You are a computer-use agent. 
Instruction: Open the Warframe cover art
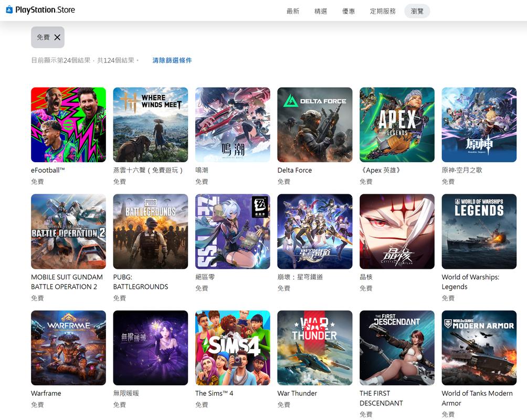(68, 348)
